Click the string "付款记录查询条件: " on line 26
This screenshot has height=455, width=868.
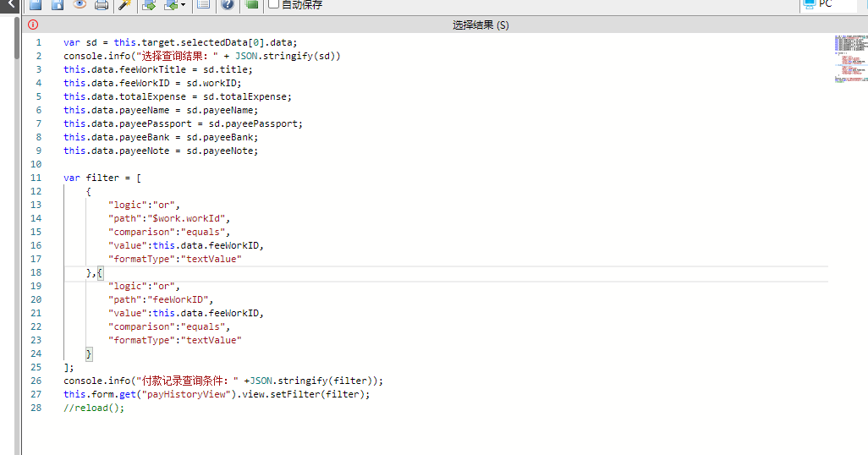(187, 381)
